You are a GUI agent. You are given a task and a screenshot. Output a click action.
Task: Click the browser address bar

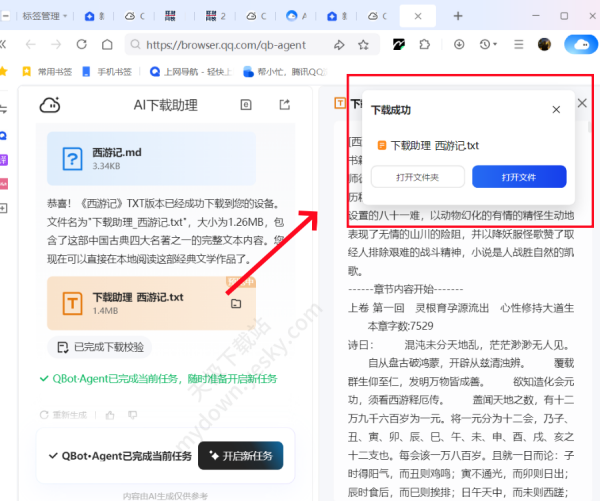coord(235,45)
